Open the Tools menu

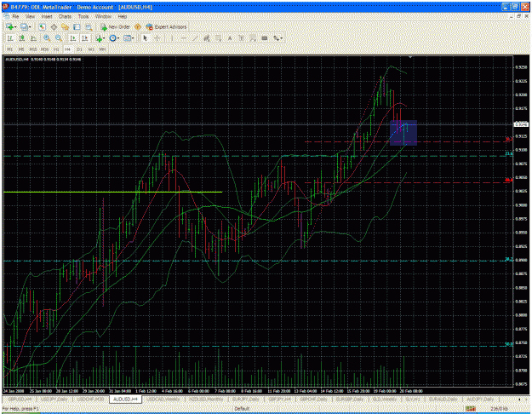coord(83,16)
